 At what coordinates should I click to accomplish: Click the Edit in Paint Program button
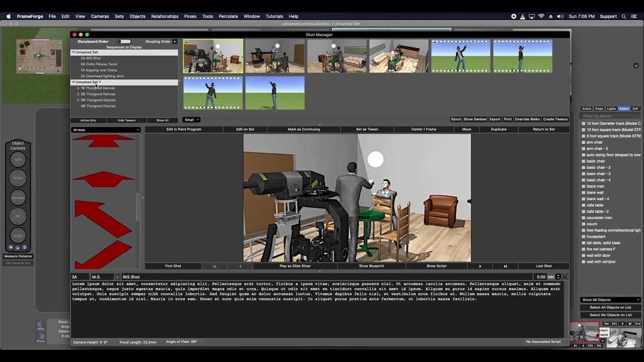point(184,129)
